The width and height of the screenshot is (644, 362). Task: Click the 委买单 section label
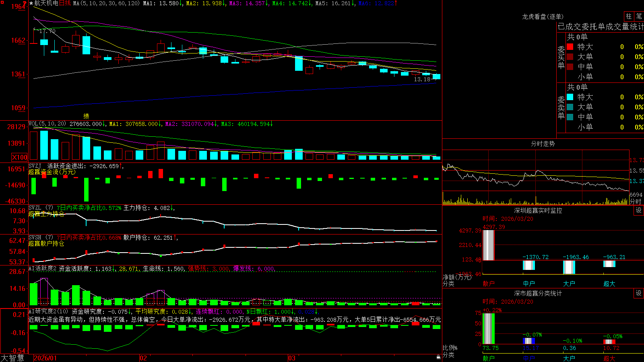(561, 57)
